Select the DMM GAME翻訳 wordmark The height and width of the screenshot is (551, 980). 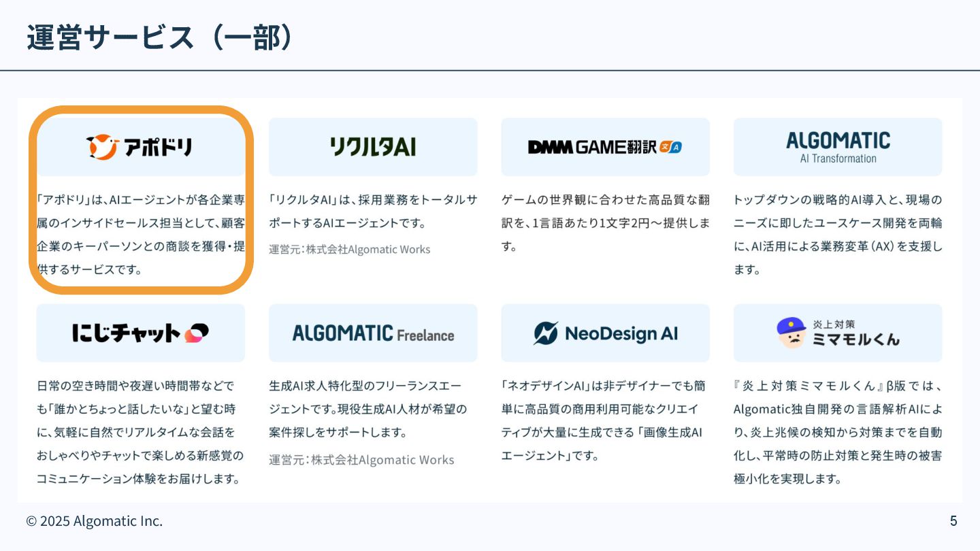point(592,147)
